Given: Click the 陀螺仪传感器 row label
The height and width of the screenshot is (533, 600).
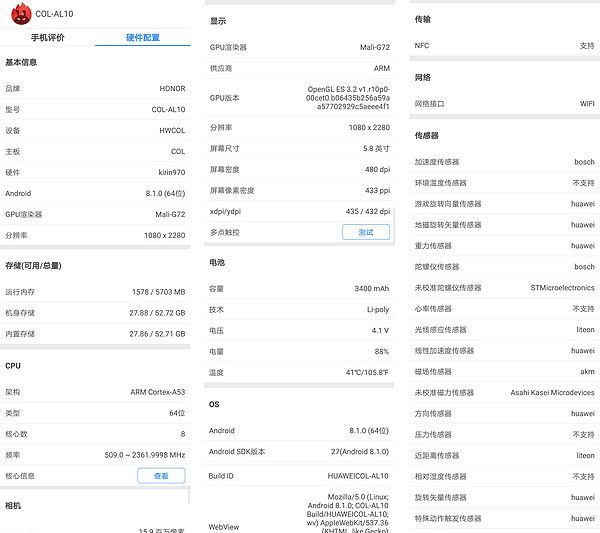Looking at the screenshot, I should [x=437, y=267].
